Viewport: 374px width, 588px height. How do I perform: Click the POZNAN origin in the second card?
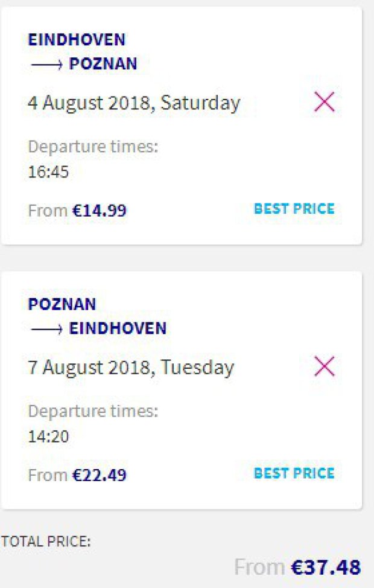[62, 304]
